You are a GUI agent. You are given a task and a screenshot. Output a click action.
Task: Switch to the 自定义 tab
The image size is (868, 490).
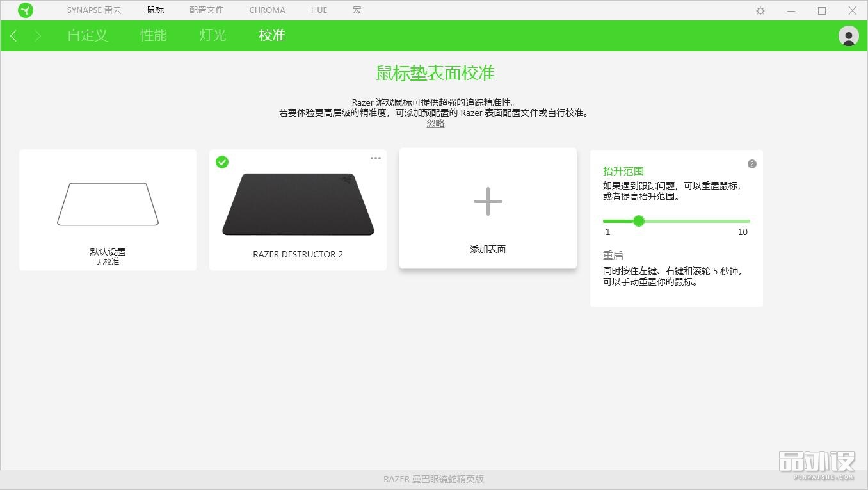(x=86, y=36)
